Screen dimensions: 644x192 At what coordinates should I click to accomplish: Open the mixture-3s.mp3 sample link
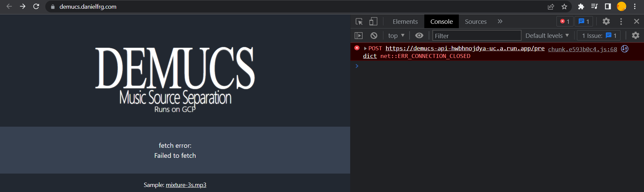coord(186,185)
